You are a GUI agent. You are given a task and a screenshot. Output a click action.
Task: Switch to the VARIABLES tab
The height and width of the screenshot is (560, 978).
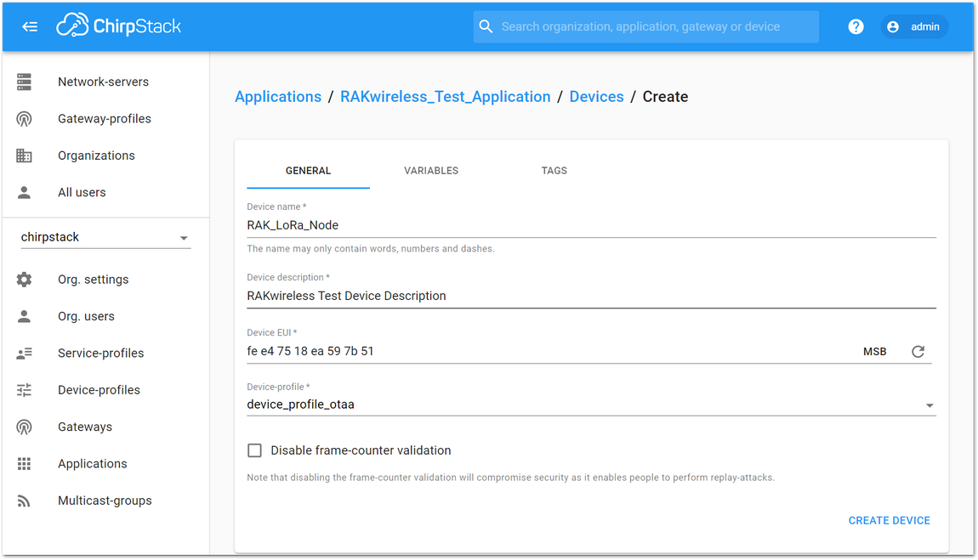click(x=431, y=171)
